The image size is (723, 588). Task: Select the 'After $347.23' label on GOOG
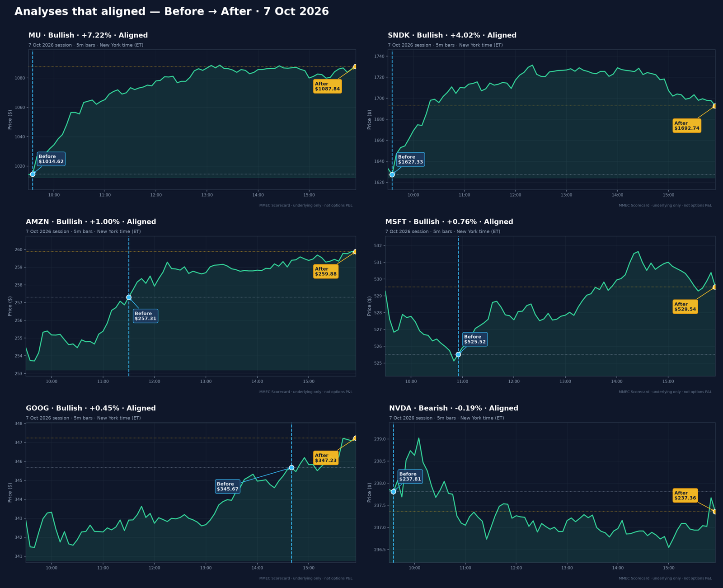tap(326, 458)
